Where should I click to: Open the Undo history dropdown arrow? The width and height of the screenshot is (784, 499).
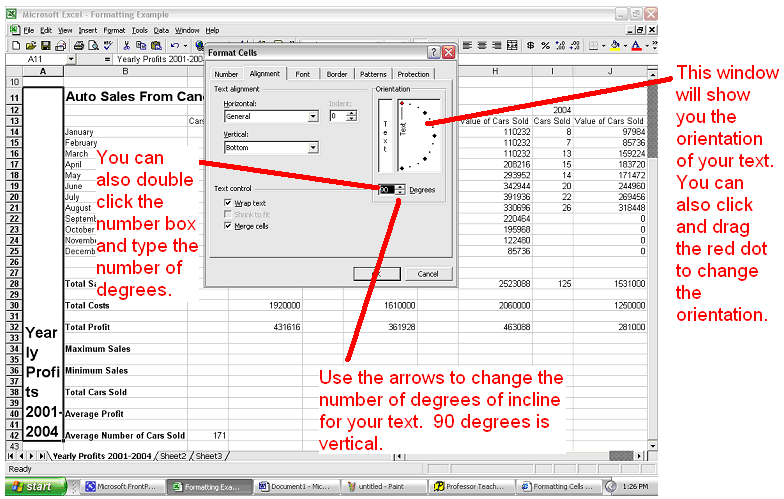[x=185, y=46]
